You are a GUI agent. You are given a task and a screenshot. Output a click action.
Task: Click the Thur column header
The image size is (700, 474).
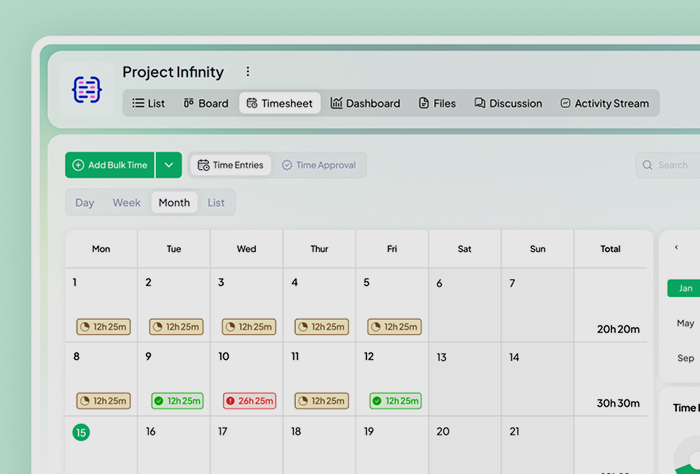(319, 249)
